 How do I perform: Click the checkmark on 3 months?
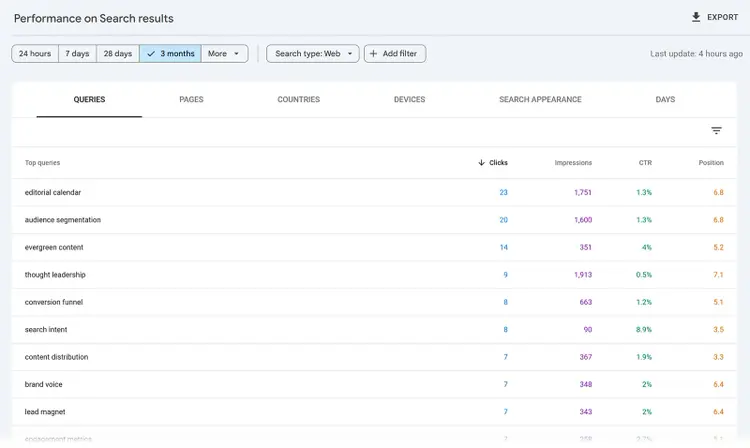pos(151,54)
